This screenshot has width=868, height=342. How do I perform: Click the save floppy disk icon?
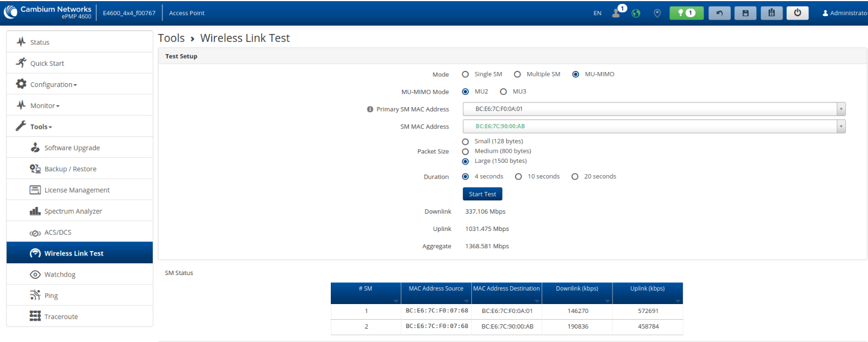(x=745, y=13)
